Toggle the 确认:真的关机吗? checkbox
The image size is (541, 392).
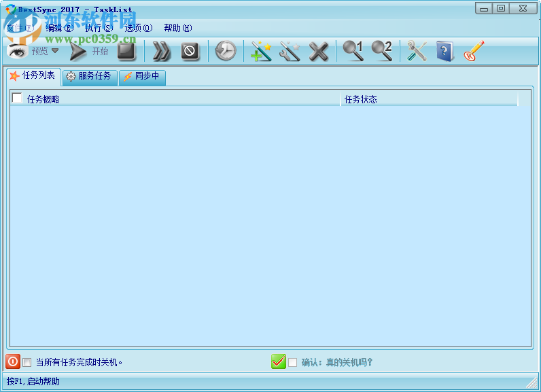click(x=292, y=362)
